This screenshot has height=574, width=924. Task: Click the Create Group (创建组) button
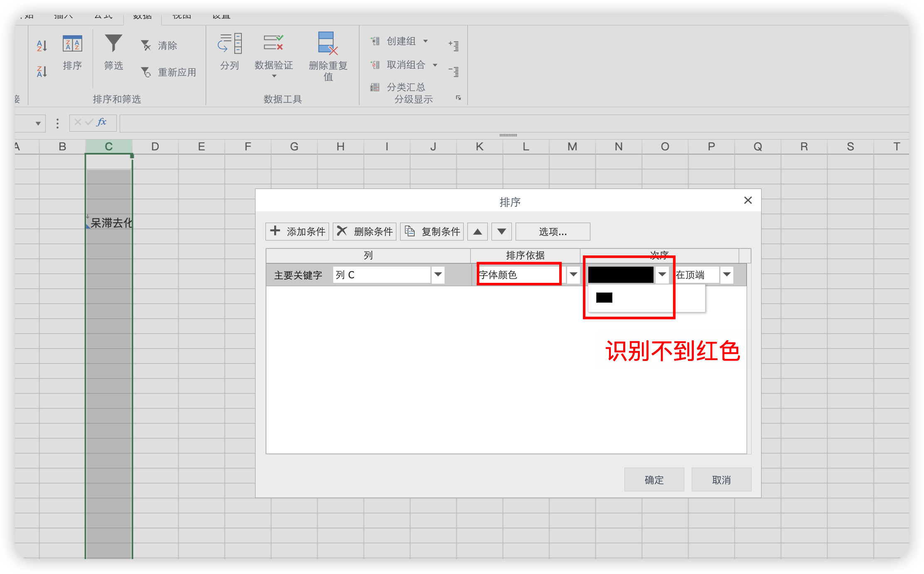pos(393,41)
